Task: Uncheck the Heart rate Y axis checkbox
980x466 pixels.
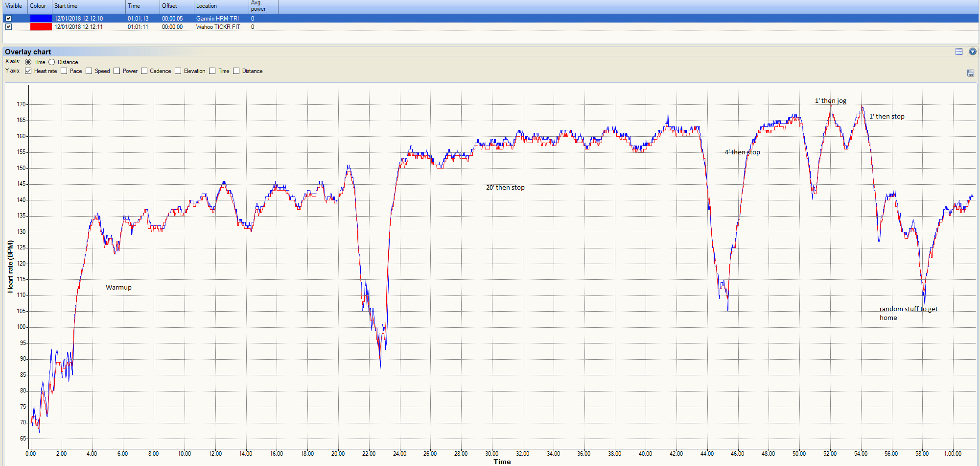Action: tap(28, 71)
